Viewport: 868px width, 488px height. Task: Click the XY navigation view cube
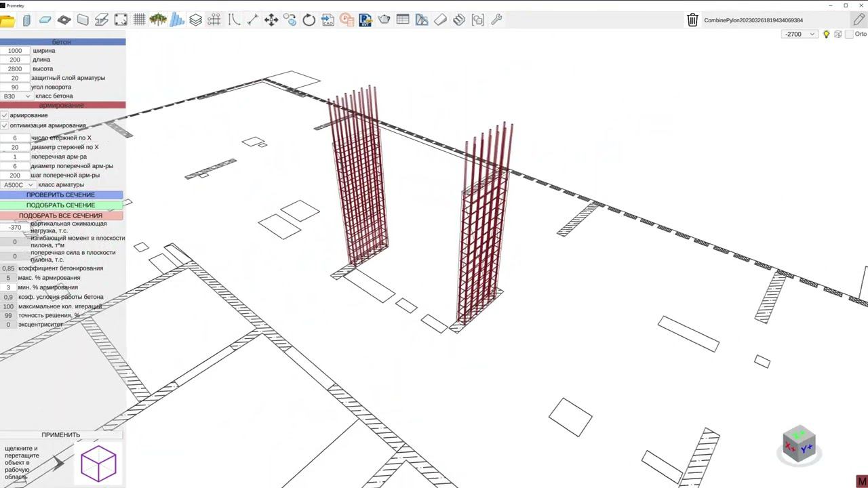tap(799, 445)
